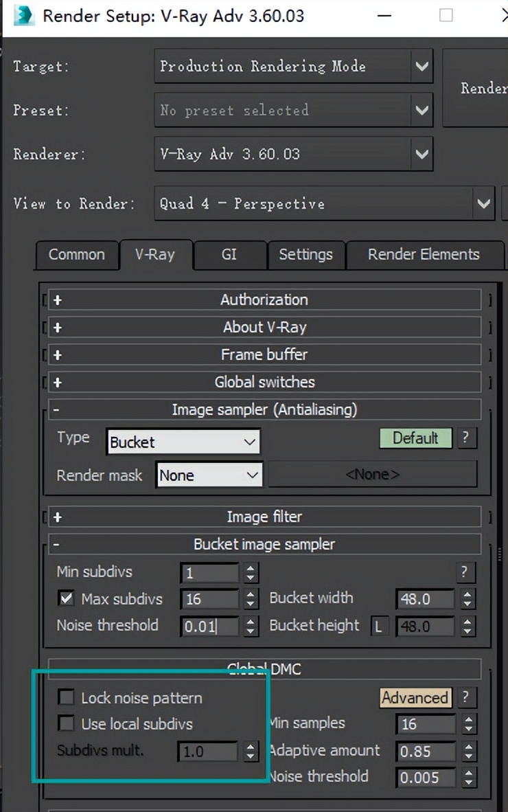Open the image sampler Type dropdown showing Bucket
This screenshot has height=812, width=508.
[183, 442]
